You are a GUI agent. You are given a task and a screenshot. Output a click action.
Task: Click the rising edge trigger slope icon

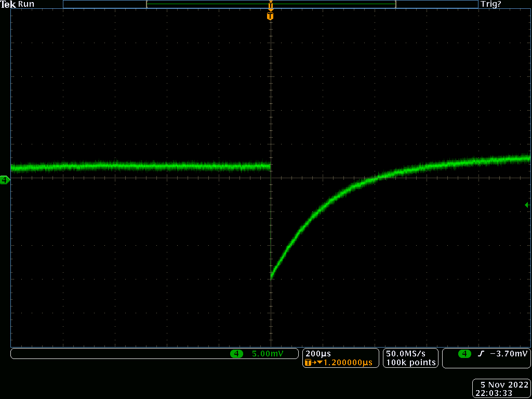click(x=481, y=354)
